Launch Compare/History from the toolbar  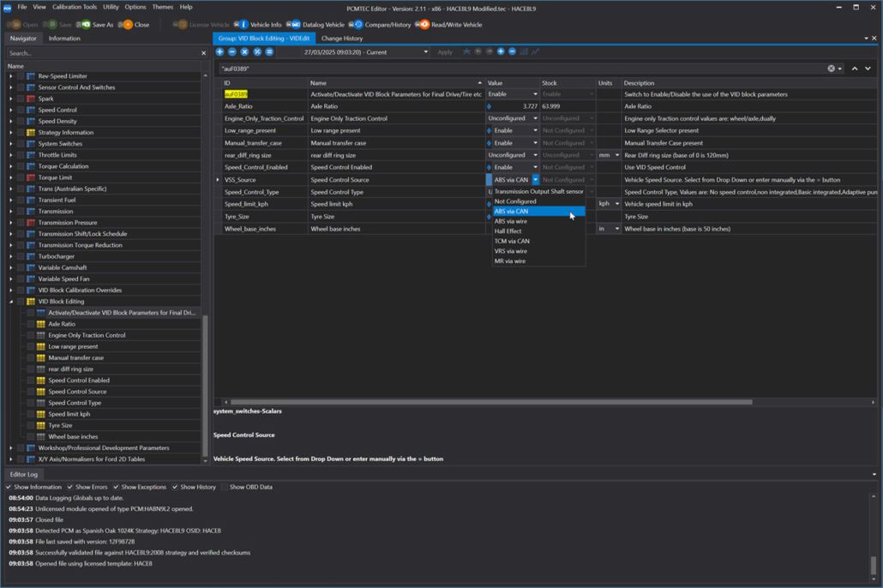click(x=357, y=25)
